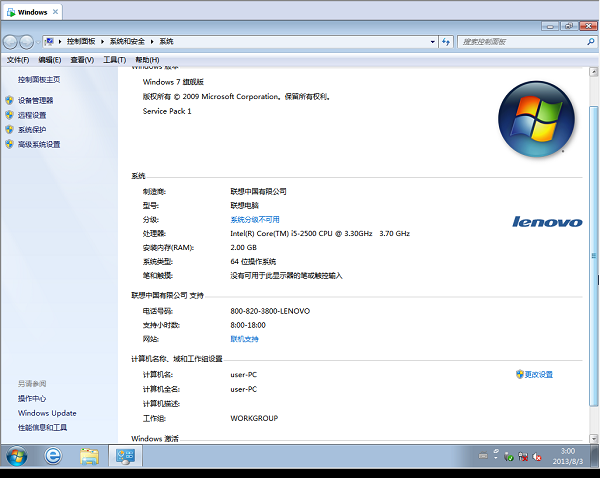Go to 控制面板主页
The height and width of the screenshot is (478, 600).
(x=39, y=79)
